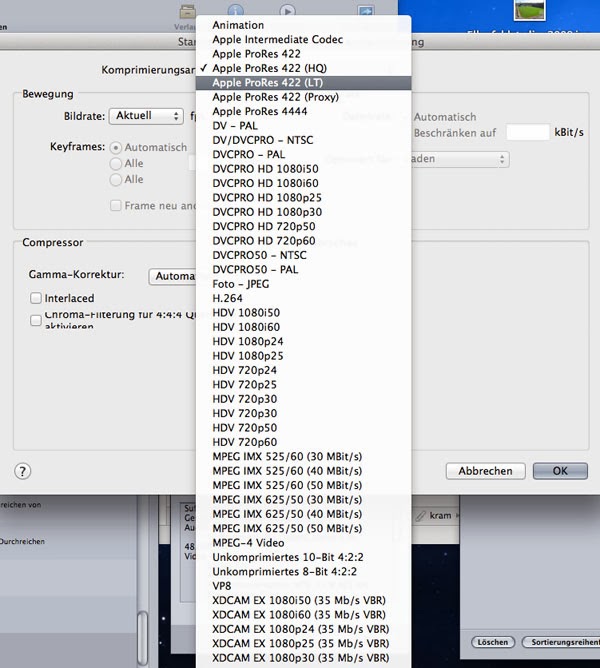Select MPEG IMX 625/50 (50 MBit/s)
This screenshot has height=668, width=600.
[x=303, y=528]
